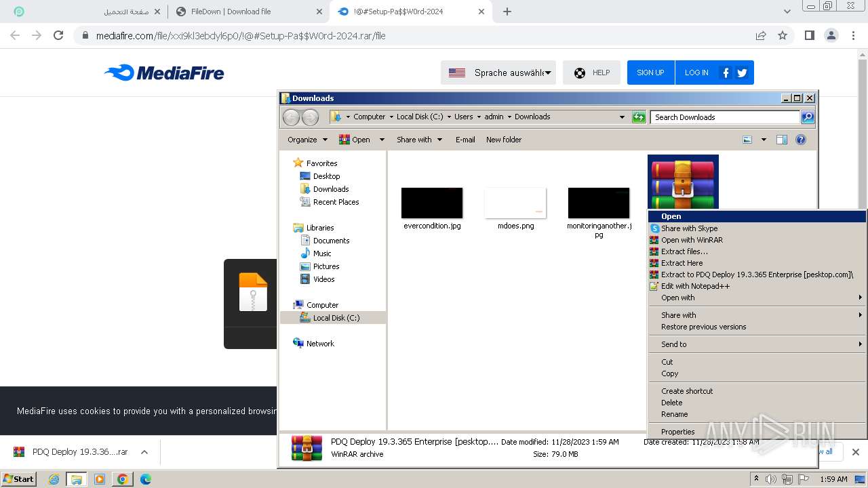Open the view options dropdown arrow
This screenshot has width=868, height=488.
[x=764, y=140]
